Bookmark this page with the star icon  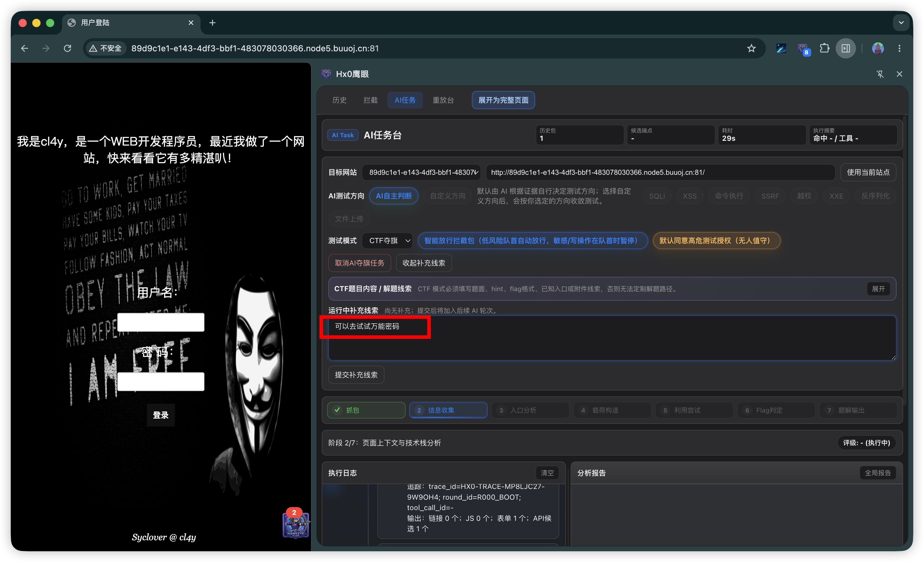click(751, 48)
